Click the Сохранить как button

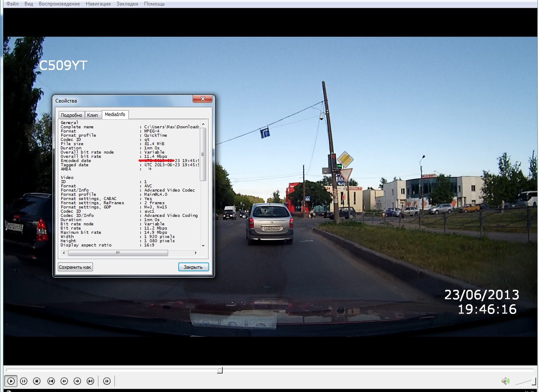pyautogui.click(x=75, y=267)
